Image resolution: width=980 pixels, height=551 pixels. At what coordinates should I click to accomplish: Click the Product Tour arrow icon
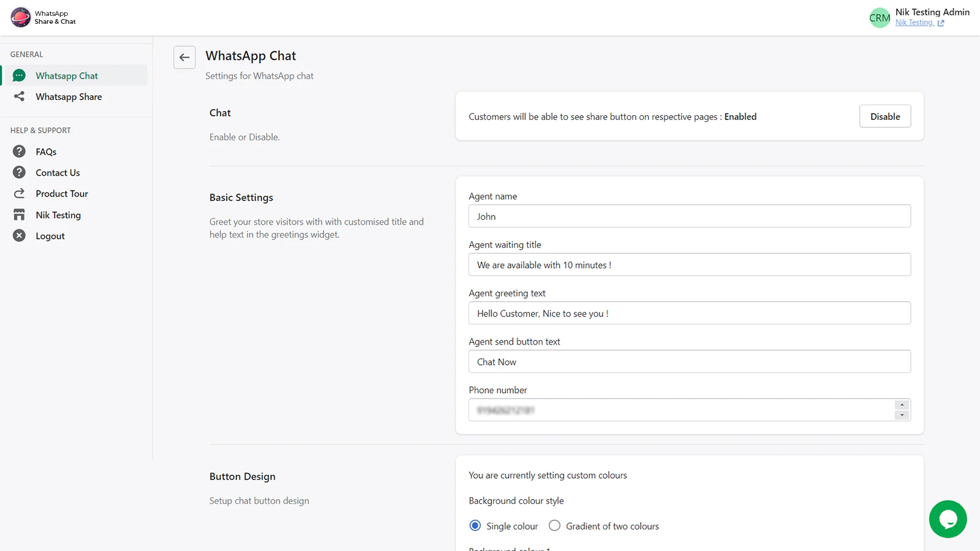click(x=20, y=193)
